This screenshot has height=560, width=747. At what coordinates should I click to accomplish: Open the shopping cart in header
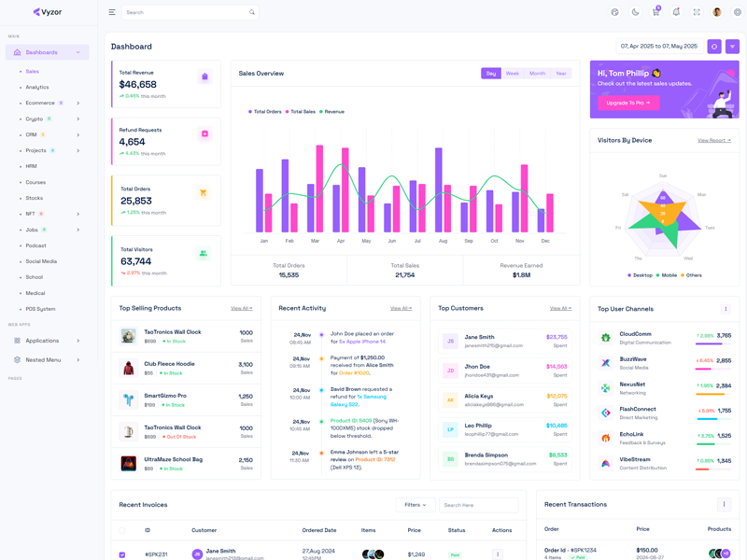click(655, 12)
